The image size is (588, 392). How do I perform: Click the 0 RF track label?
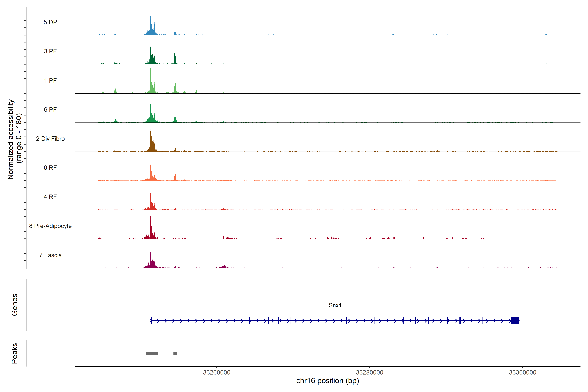[x=50, y=168]
